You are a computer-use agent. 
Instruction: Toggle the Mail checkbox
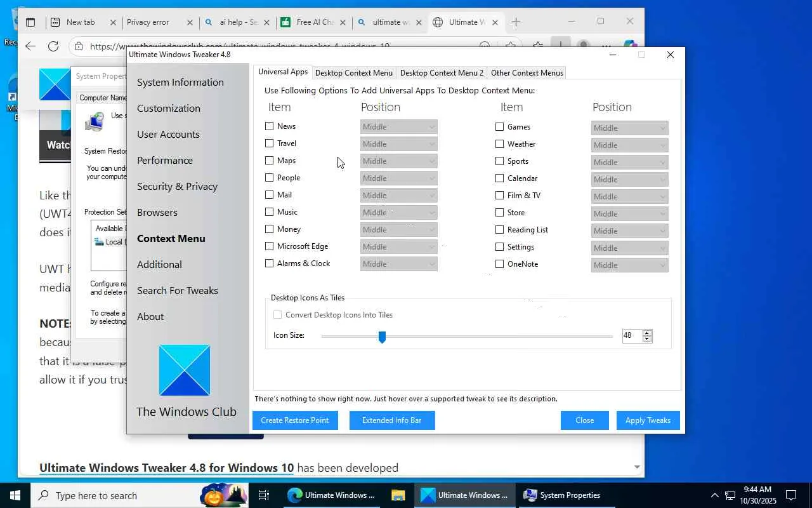(270, 195)
